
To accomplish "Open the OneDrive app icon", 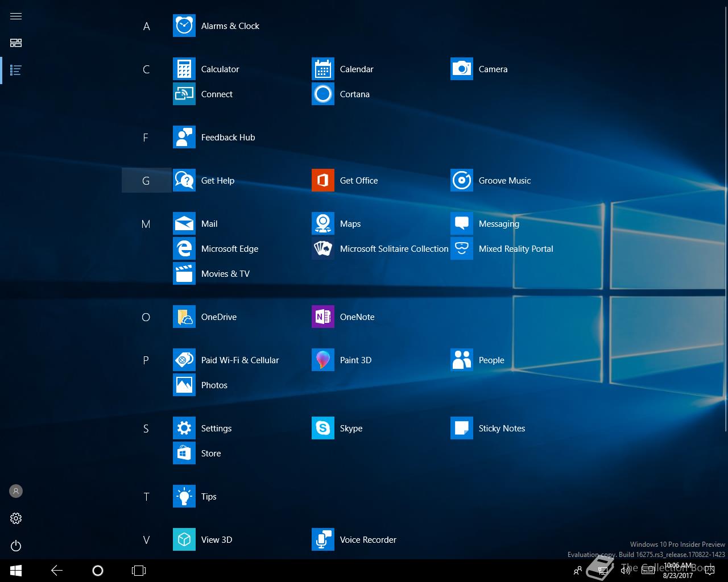I will pos(184,317).
